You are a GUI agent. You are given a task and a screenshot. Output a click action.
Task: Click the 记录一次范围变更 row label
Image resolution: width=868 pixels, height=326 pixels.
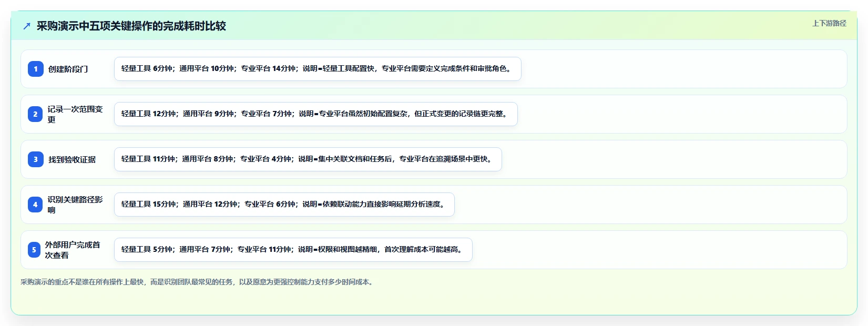tap(75, 114)
